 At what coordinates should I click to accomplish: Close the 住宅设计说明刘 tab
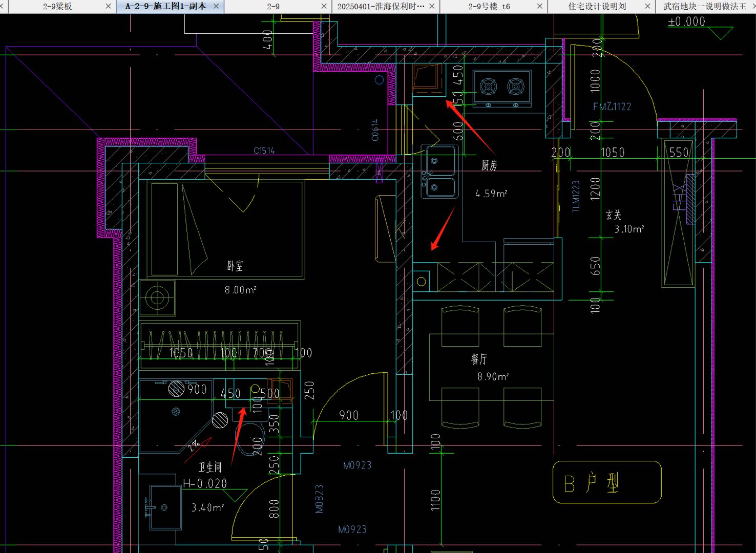click(x=647, y=7)
